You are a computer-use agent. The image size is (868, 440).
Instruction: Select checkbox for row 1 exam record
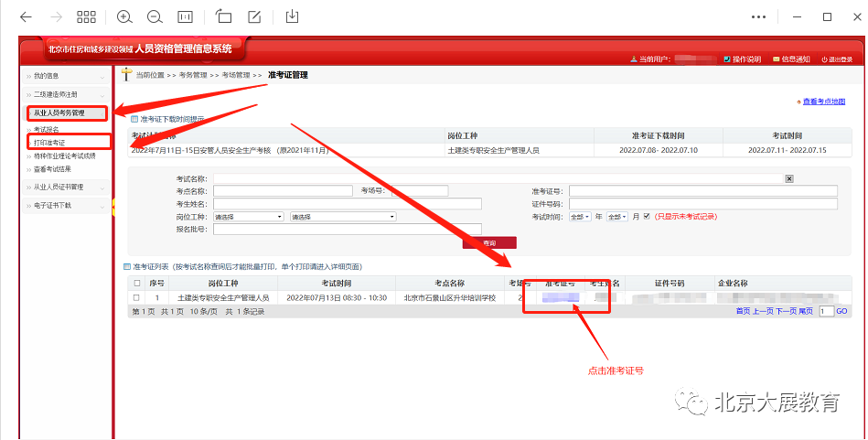[x=136, y=297]
